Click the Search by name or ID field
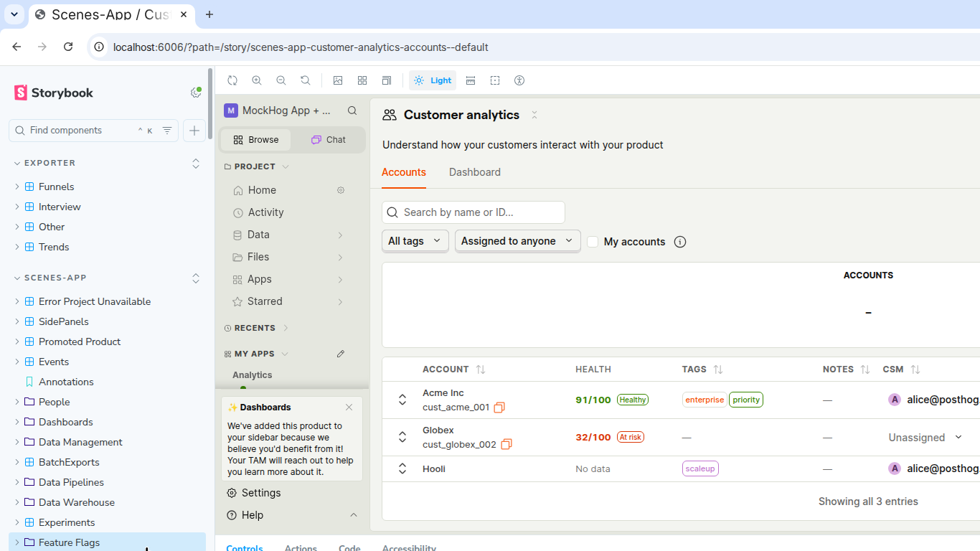This screenshot has width=980, height=551. (473, 212)
